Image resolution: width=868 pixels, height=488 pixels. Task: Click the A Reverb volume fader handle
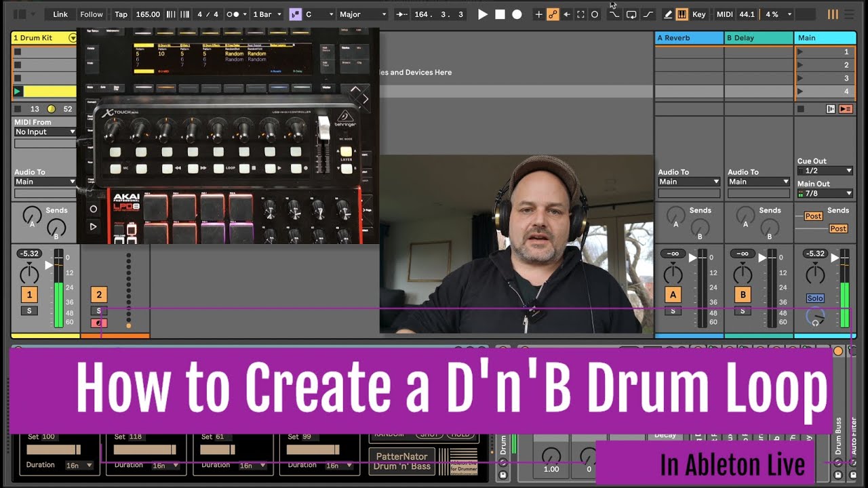[692, 258]
